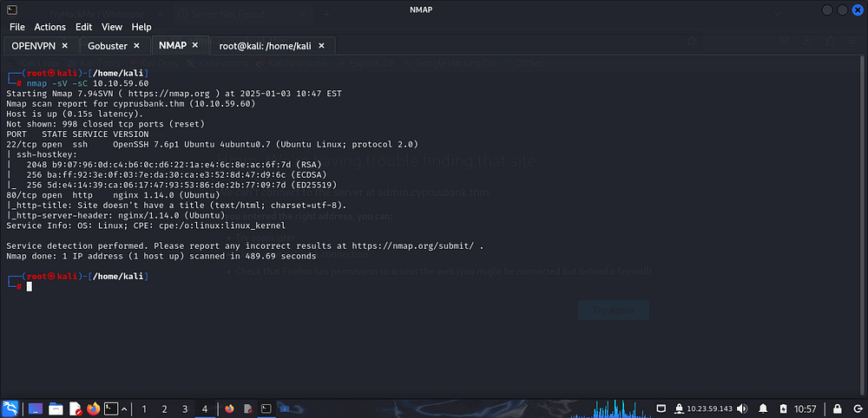Lock the screen with padlock icon

pos(838,408)
